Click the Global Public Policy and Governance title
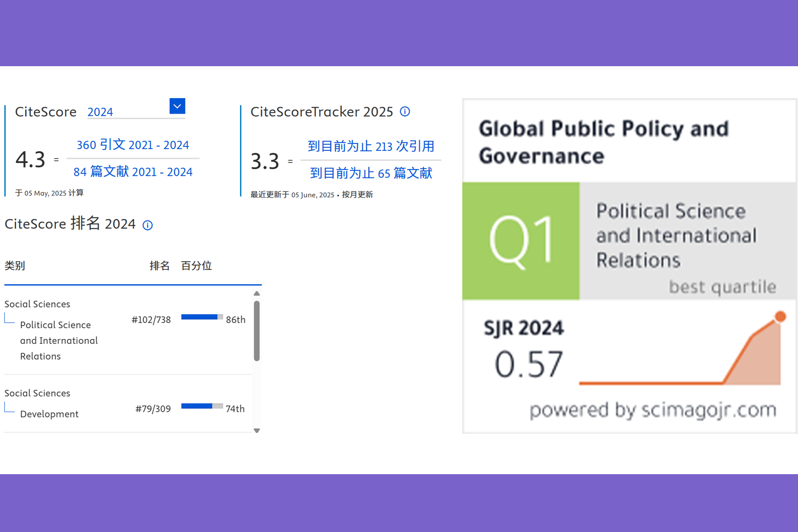798x532 pixels. coord(604,142)
